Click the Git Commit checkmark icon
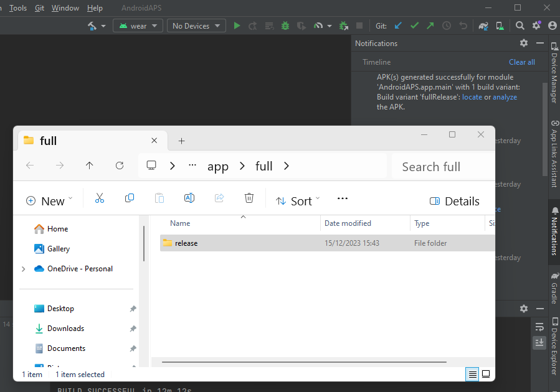This screenshot has height=392, width=560. click(x=414, y=26)
